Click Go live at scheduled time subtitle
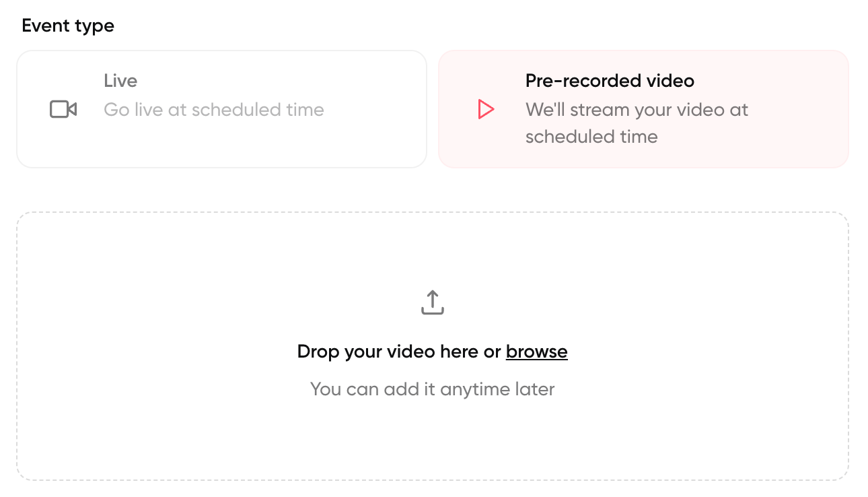 pyautogui.click(x=213, y=109)
